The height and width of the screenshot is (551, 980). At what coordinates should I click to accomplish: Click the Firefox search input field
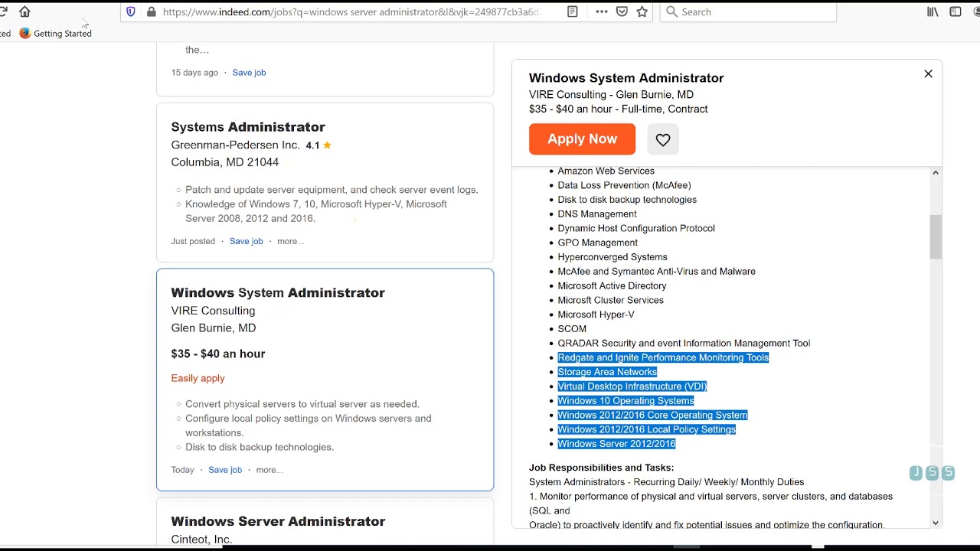tap(748, 11)
